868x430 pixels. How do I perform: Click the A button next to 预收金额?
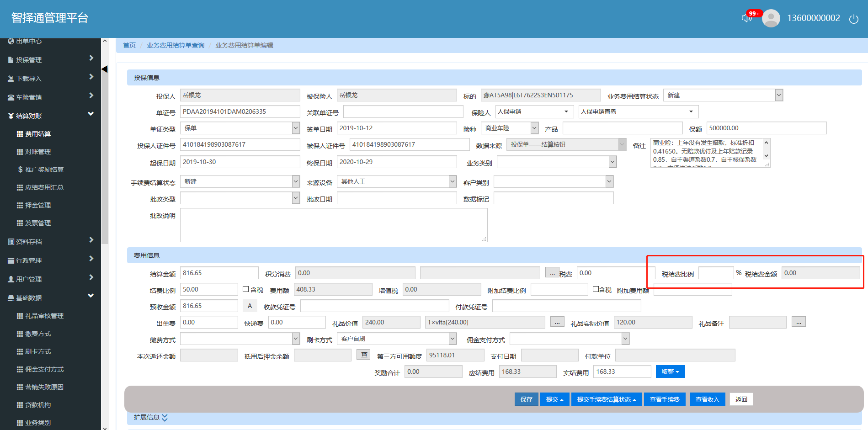coord(250,306)
